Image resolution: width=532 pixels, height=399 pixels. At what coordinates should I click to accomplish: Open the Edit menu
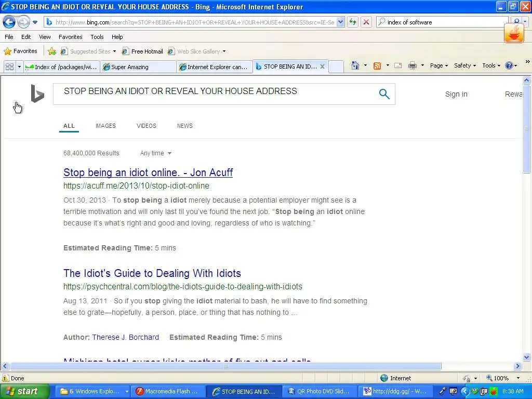click(x=26, y=37)
